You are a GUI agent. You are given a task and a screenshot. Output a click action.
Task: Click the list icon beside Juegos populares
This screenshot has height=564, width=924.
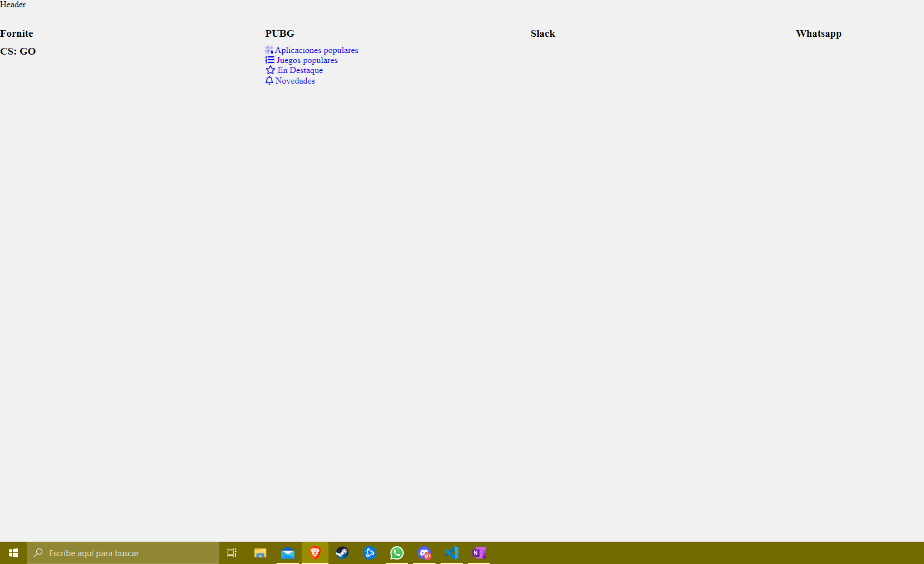pos(270,60)
